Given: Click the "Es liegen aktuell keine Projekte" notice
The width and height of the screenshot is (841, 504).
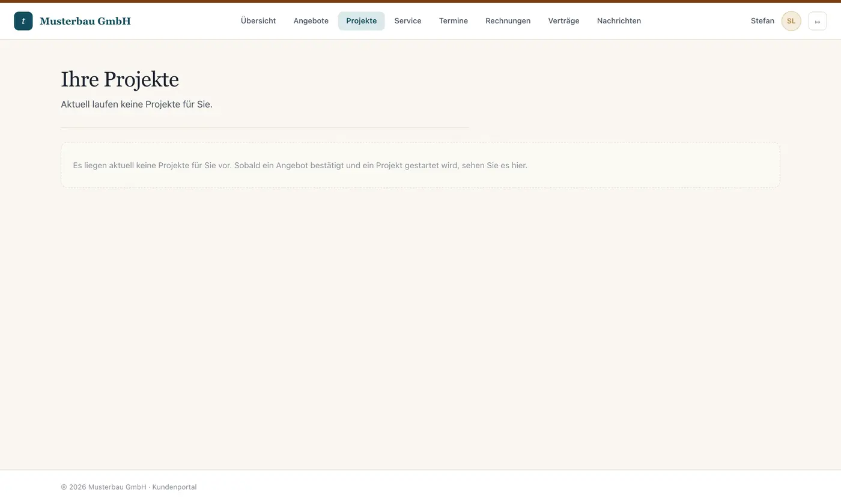Looking at the screenshot, I should (421, 165).
